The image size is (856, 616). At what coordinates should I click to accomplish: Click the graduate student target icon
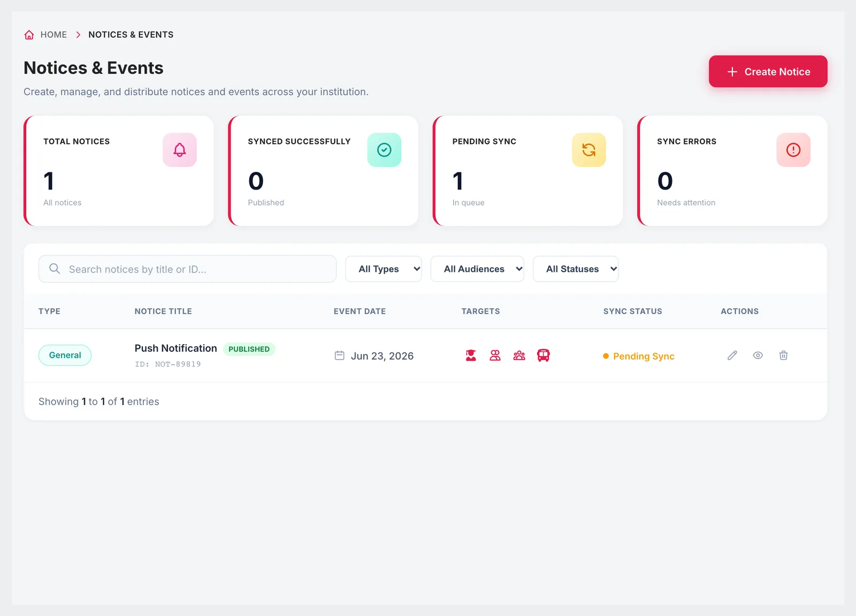(x=471, y=355)
